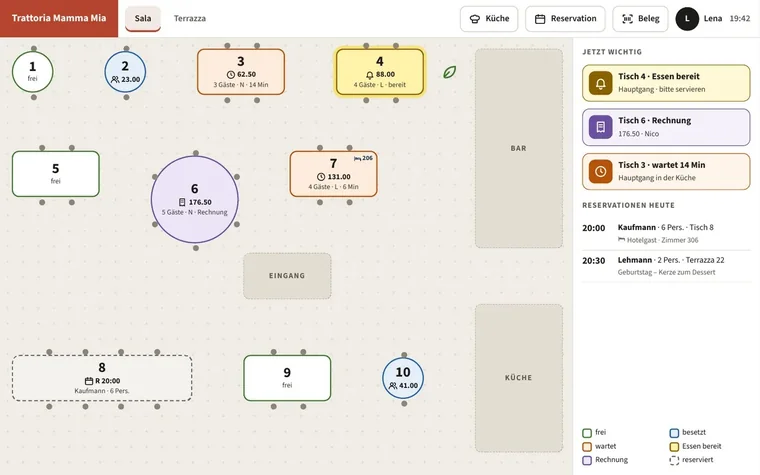The width and height of the screenshot is (760, 475).
Task: Open round table 6 with Rechnung
Action: 195,199
